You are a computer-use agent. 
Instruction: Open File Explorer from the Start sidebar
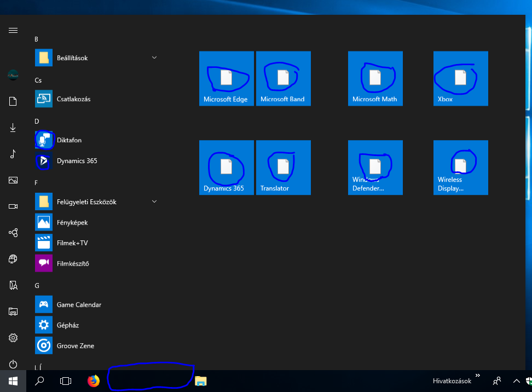13,312
